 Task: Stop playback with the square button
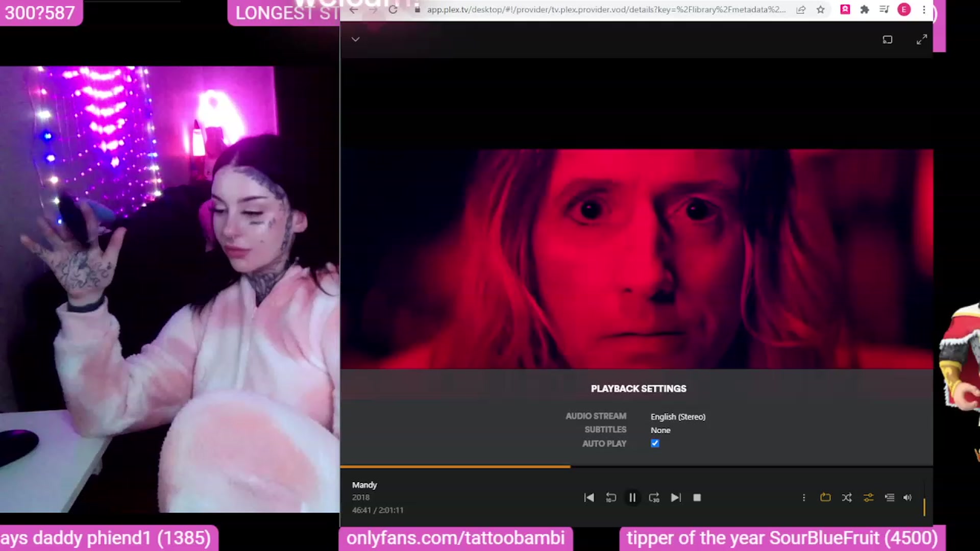click(x=697, y=497)
